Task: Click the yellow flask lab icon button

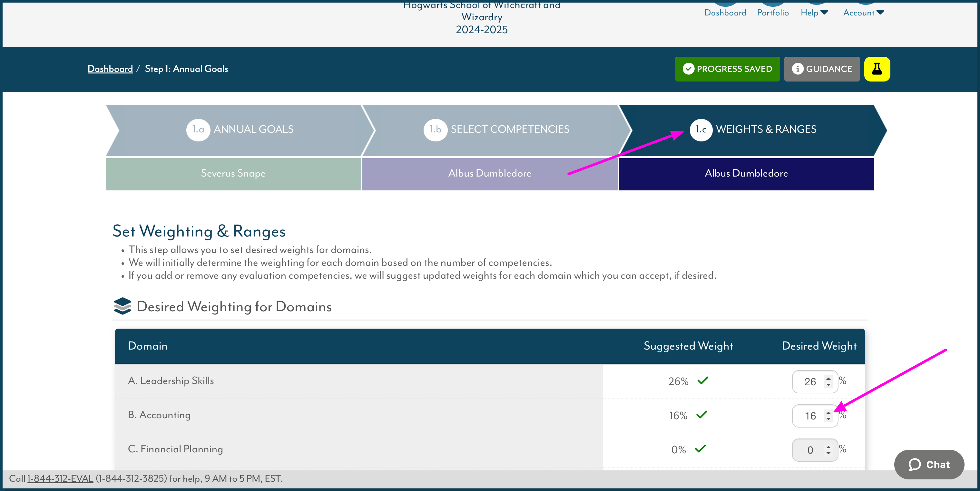Action: (x=877, y=69)
